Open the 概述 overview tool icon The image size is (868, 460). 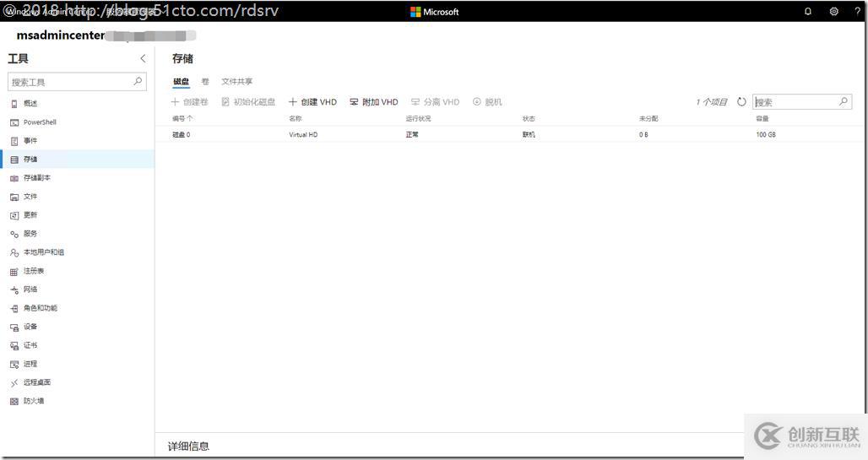click(14, 104)
